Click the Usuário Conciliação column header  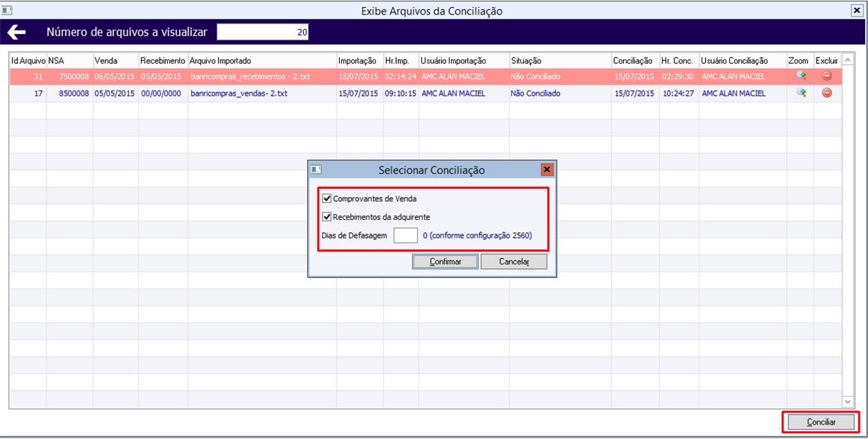click(x=742, y=61)
